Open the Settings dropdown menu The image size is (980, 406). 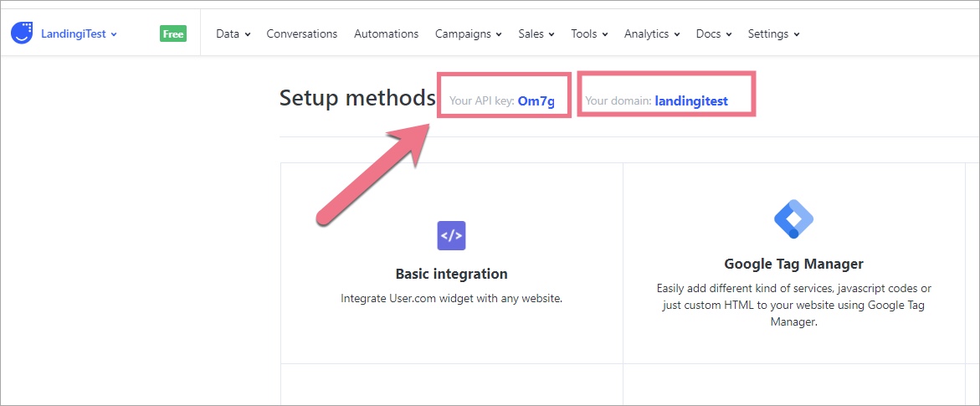click(x=773, y=34)
